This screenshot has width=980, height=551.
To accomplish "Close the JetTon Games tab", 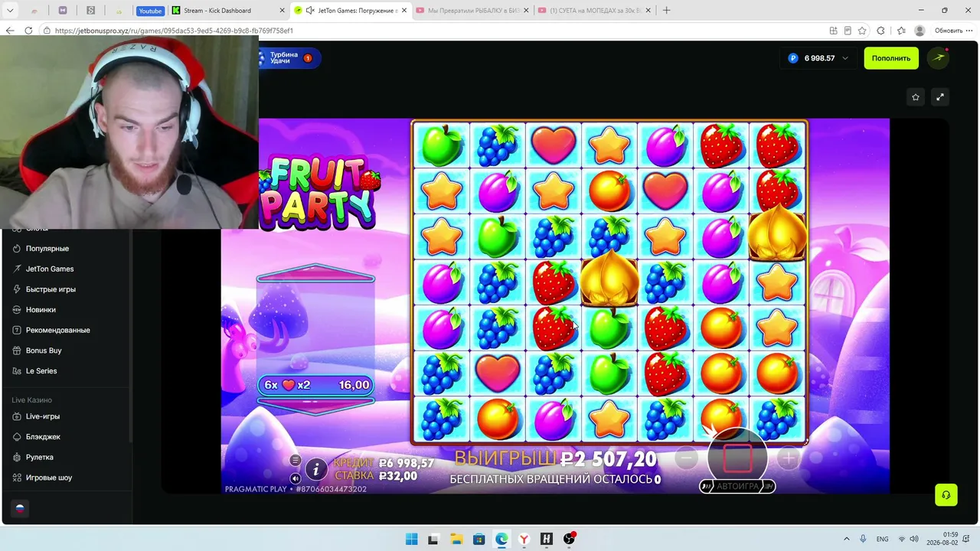I will 404,11.
